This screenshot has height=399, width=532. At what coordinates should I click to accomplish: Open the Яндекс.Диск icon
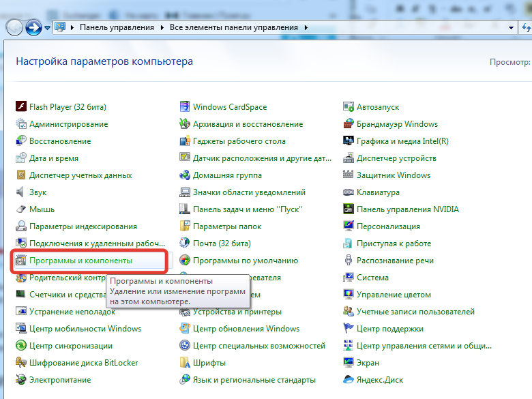coord(349,380)
